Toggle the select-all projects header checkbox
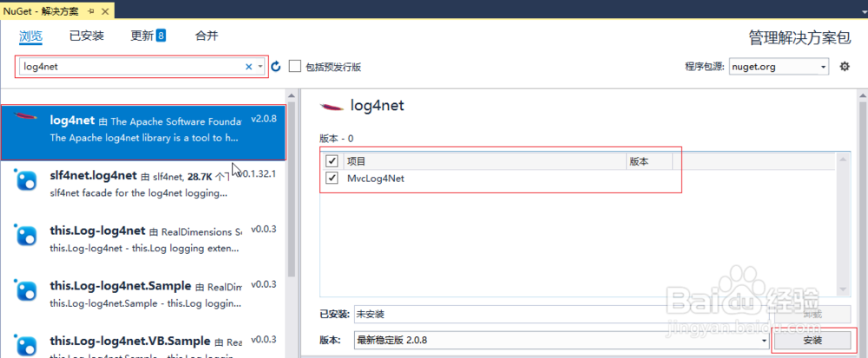868x358 pixels. [332, 161]
